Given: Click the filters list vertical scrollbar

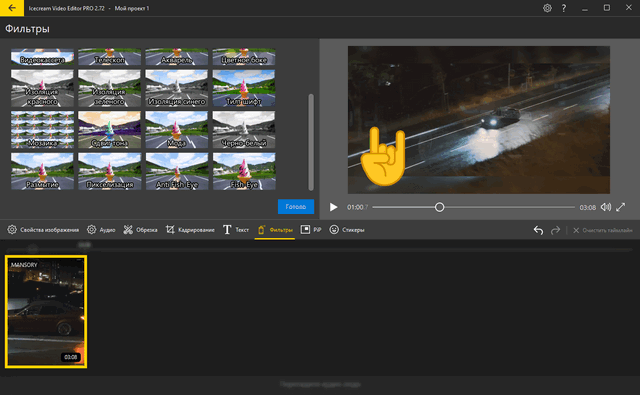Looking at the screenshot, I should point(311,142).
